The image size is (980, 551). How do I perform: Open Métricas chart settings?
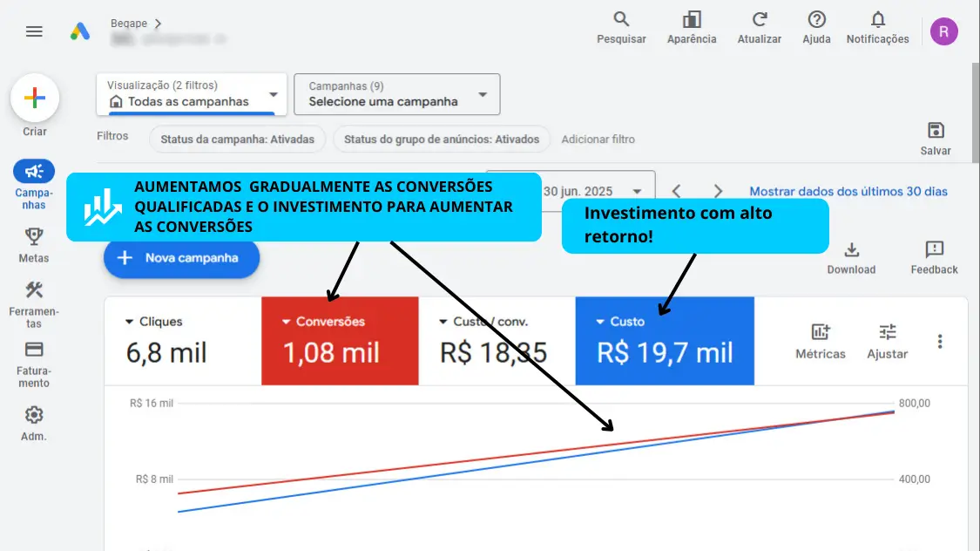(x=821, y=332)
